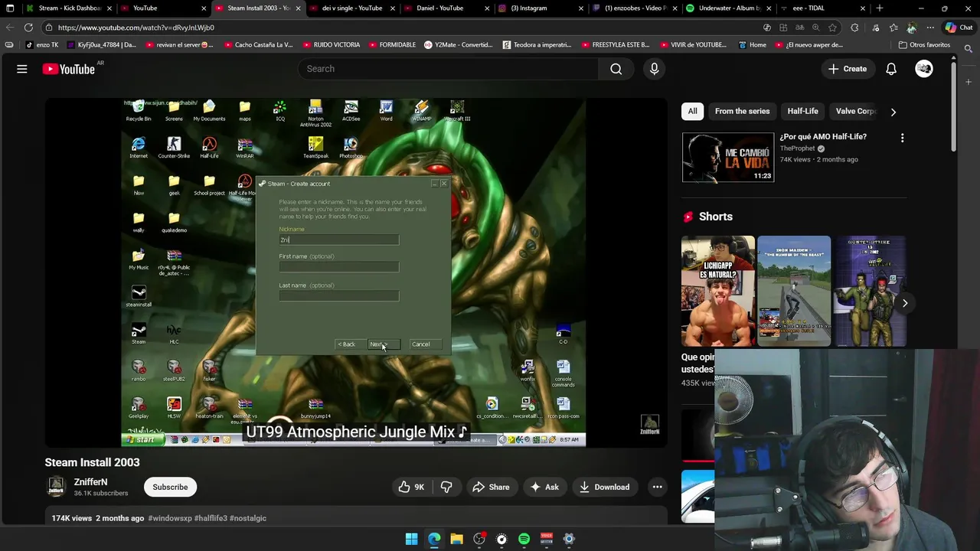The image size is (980, 551).
Task: Select the Half-Life filter chip
Action: tap(802, 111)
